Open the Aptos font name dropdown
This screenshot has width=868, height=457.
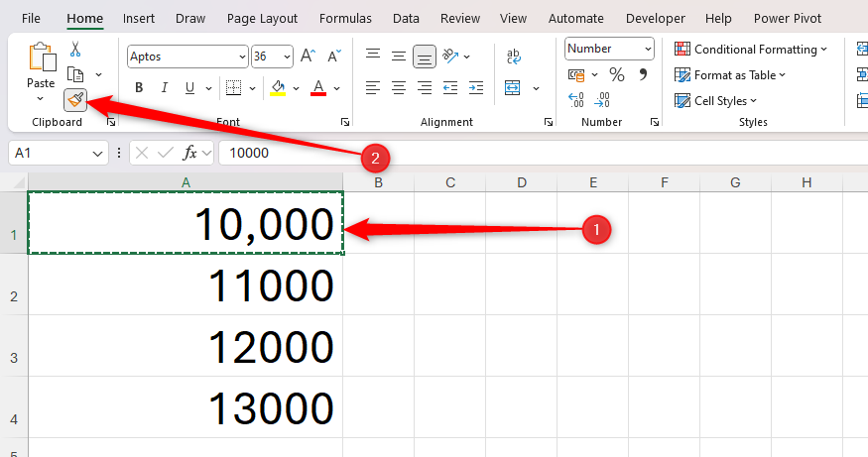point(242,57)
